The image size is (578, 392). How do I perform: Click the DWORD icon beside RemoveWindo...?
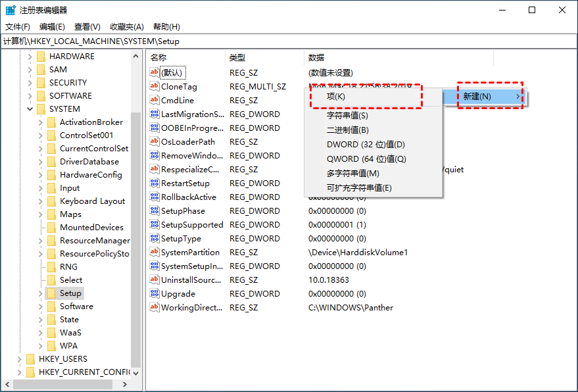154,155
